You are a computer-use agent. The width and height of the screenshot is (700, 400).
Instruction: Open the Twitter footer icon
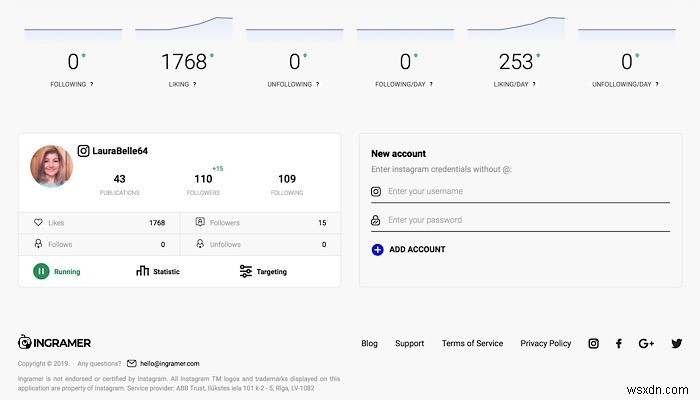click(677, 343)
